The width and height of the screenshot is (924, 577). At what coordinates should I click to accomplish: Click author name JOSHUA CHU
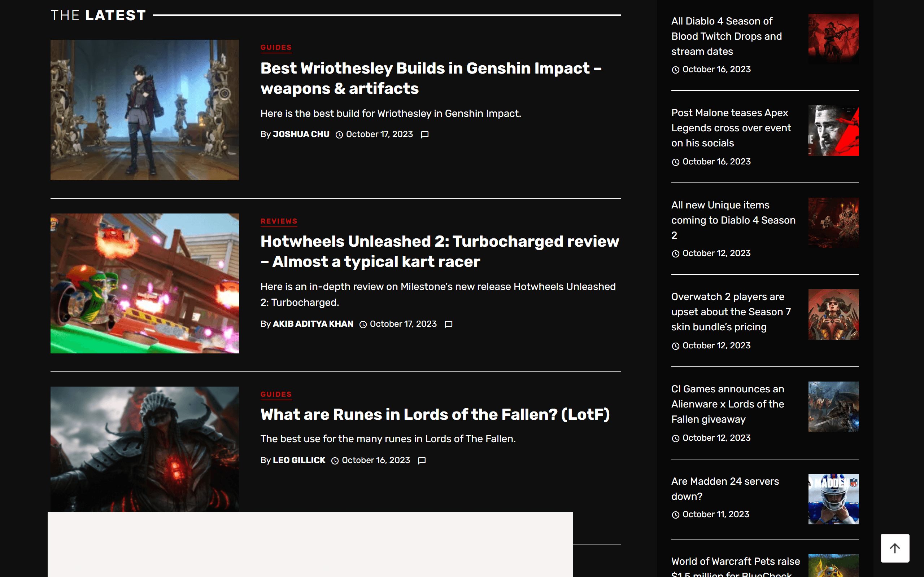tap(301, 134)
